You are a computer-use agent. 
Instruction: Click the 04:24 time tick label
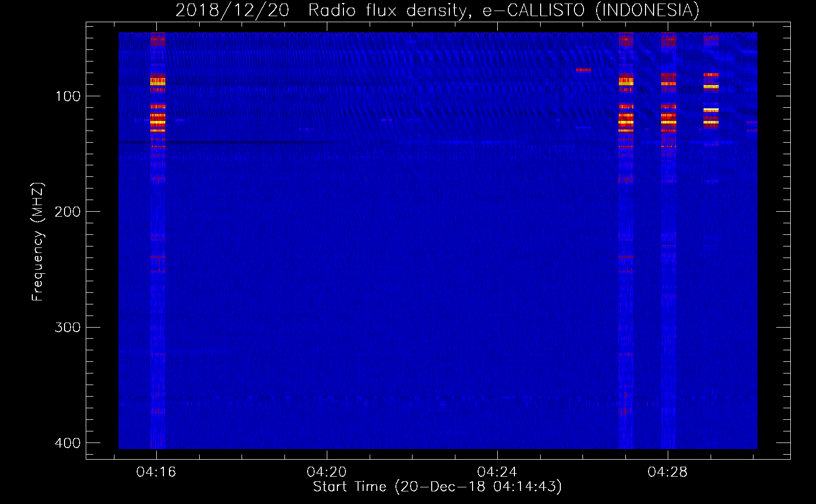point(497,472)
